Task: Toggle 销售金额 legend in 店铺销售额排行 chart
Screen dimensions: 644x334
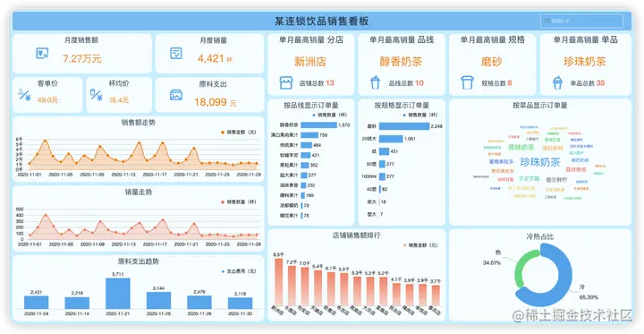Action: point(420,245)
